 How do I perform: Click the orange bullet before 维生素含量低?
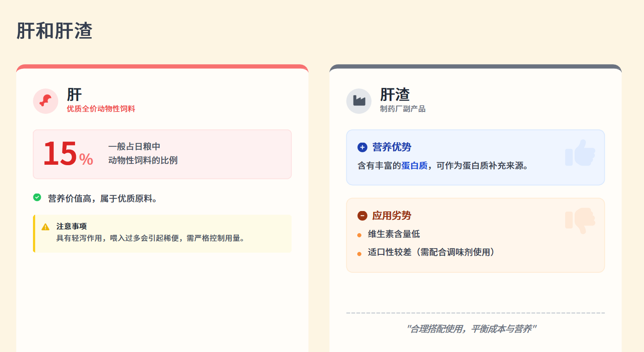point(359,235)
